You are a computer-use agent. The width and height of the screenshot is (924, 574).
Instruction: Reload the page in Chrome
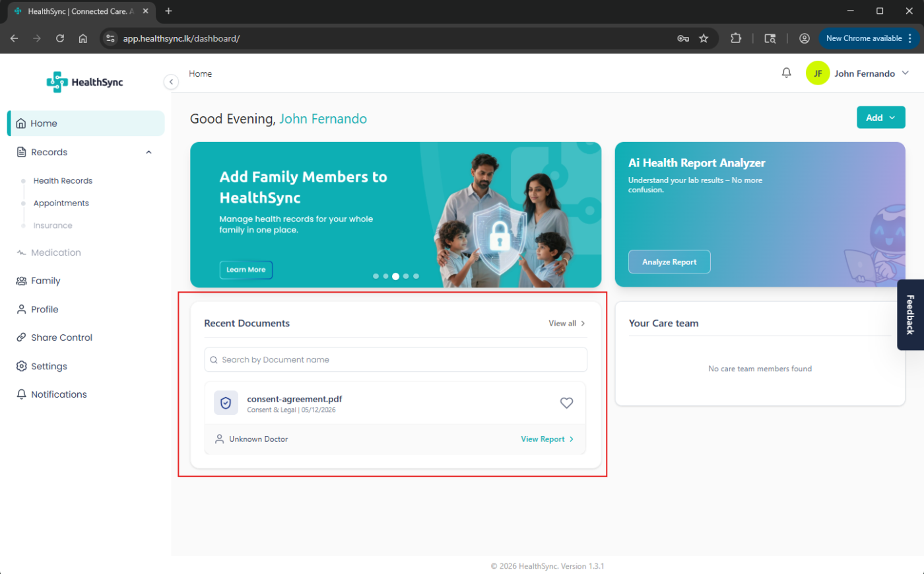(x=60, y=38)
